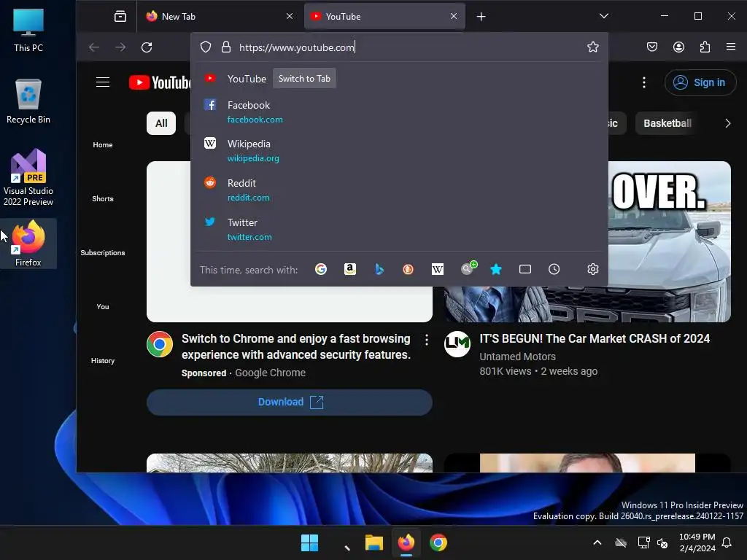
Task: Open Firefox View from the tab bar
Action: (x=120, y=17)
